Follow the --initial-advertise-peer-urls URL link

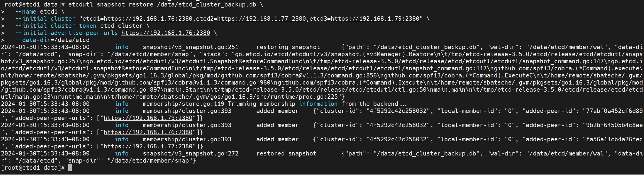(166, 33)
